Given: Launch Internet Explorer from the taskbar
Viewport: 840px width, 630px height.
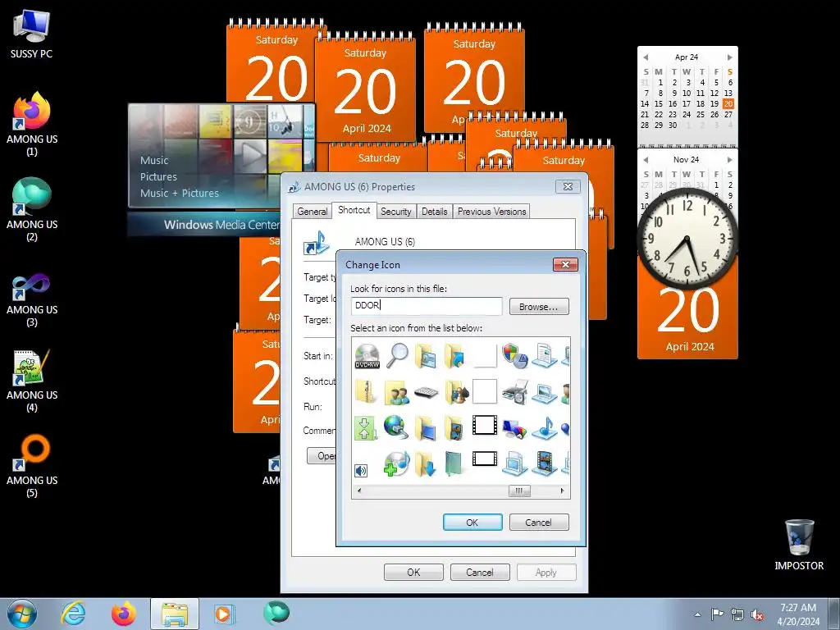Looking at the screenshot, I should click(x=73, y=614).
